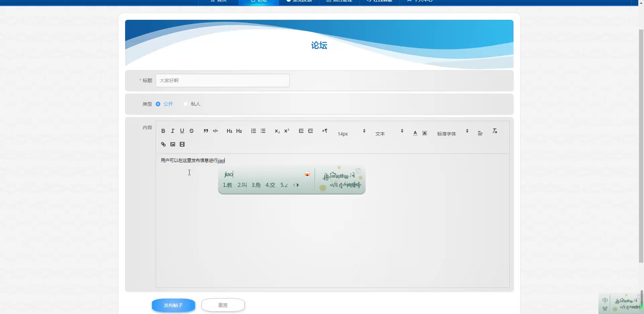This screenshot has height=314, width=644.
Task: Place cursor in the post content editor
Action: click(332, 220)
